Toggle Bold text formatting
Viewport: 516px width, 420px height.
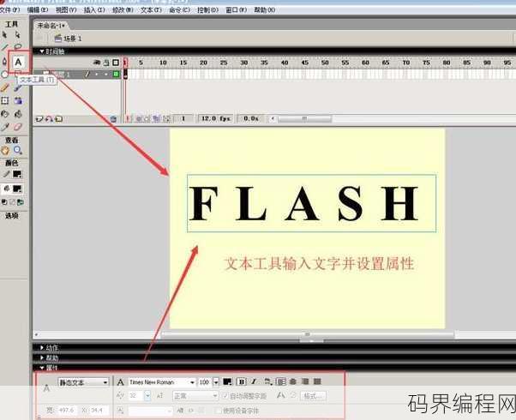pyautogui.click(x=242, y=381)
